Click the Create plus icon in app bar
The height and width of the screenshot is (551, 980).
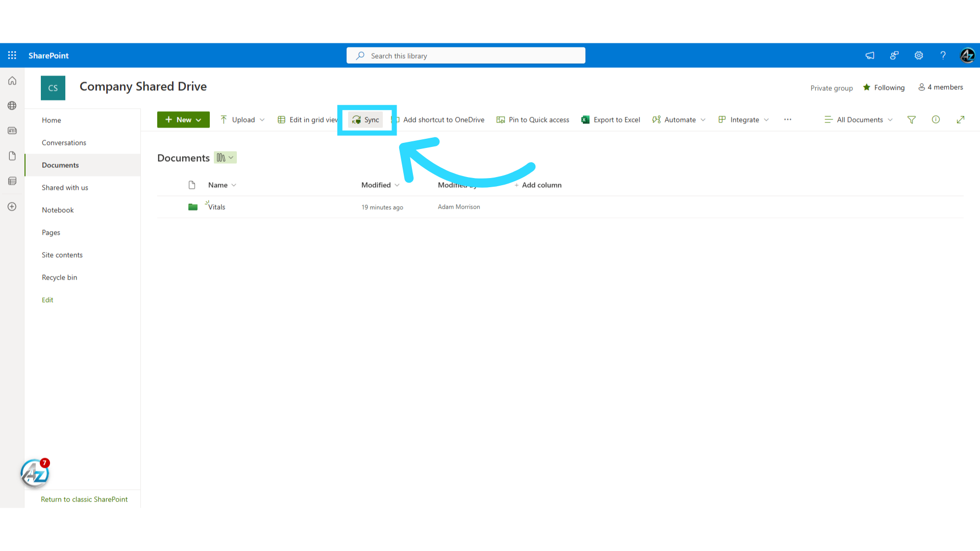tap(12, 207)
